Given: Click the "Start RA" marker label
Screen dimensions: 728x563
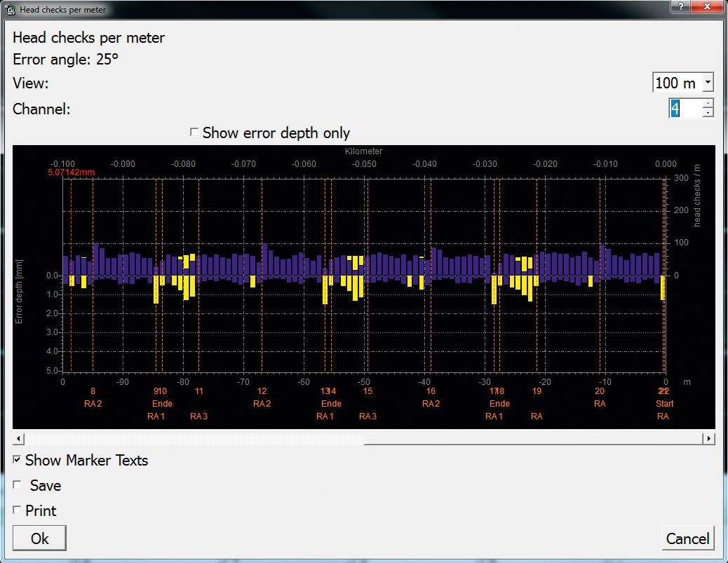Looking at the screenshot, I should 663,410.
